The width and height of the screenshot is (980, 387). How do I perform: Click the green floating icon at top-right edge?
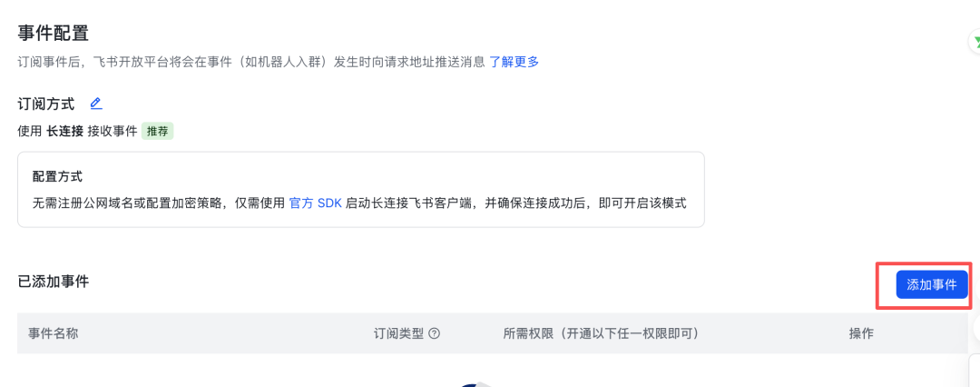click(x=975, y=41)
